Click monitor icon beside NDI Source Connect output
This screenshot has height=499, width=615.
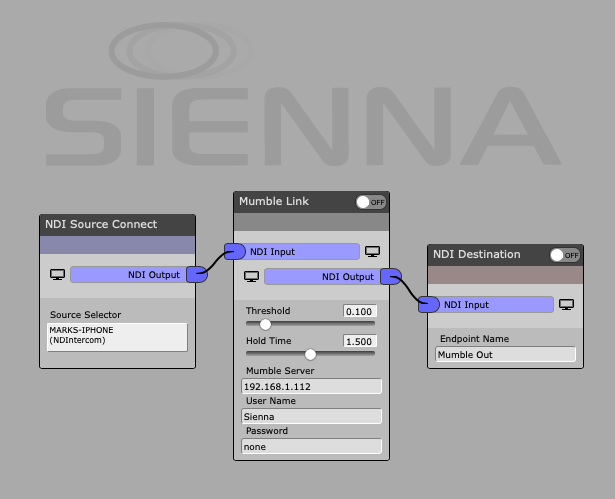(x=57, y=275)
